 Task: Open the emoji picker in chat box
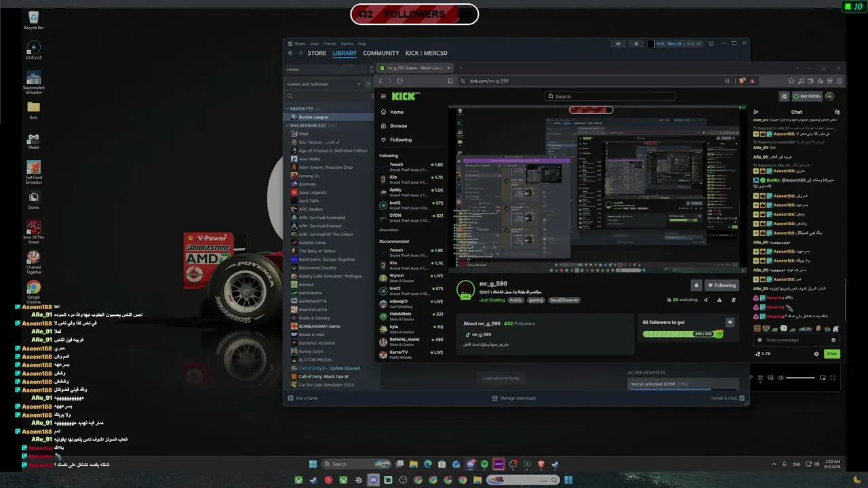click(833, 340)
